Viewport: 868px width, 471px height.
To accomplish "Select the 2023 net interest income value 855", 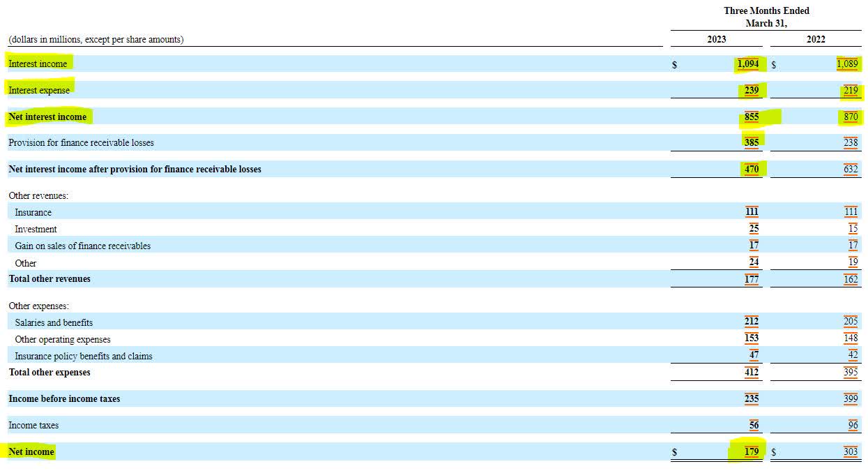I will (752, 117).
